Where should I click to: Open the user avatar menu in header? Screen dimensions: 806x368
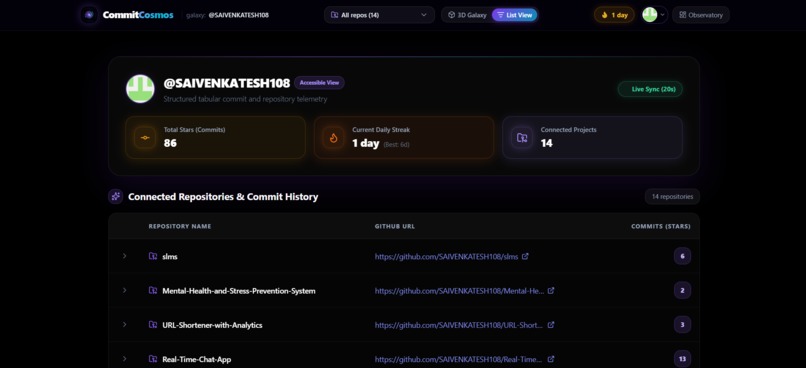click(x=654, y=15)
